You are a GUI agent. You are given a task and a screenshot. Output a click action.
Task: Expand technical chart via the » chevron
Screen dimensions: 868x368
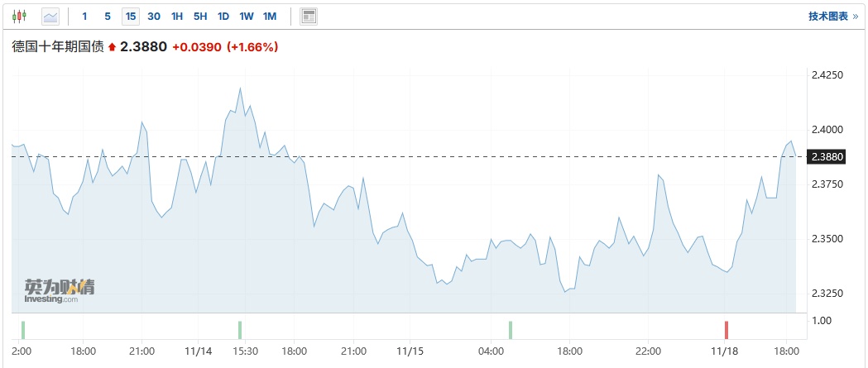click(x=855, y=16)
